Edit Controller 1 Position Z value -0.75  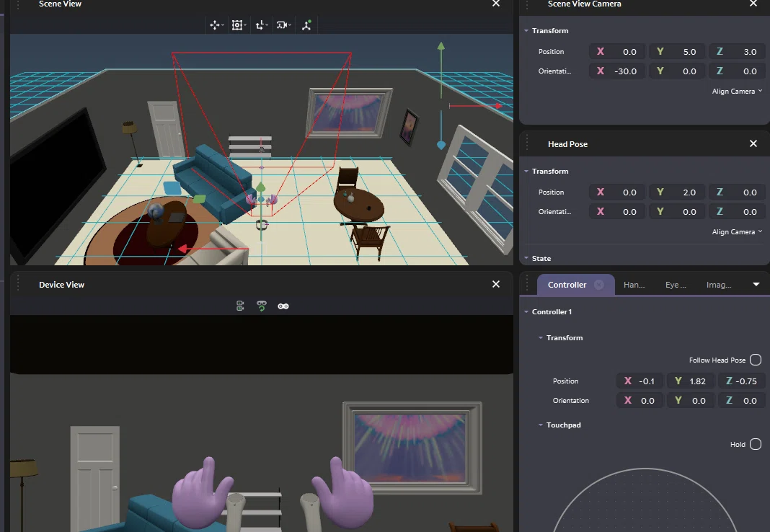(x=741, y=381)
